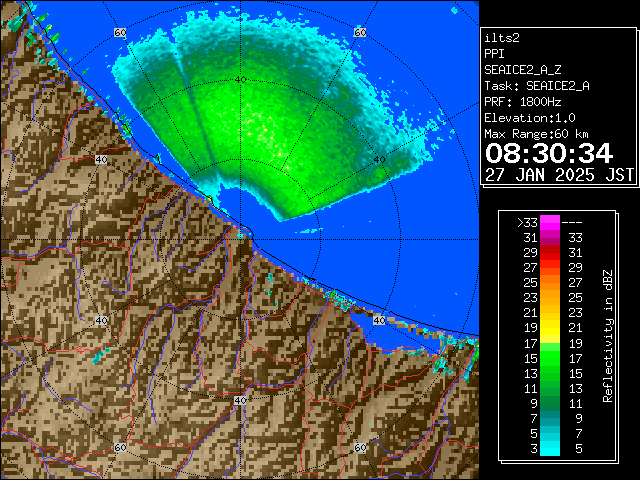Click the 'Reflectivity in dBZ' legend title
This screenshot has width=640, height=480.
(x=608, y=336)
